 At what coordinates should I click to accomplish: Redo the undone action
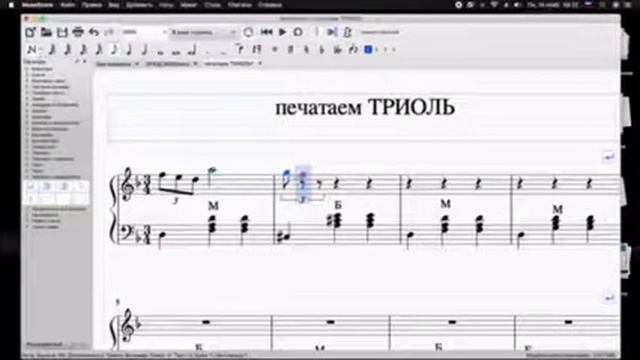tap(109, 32)
